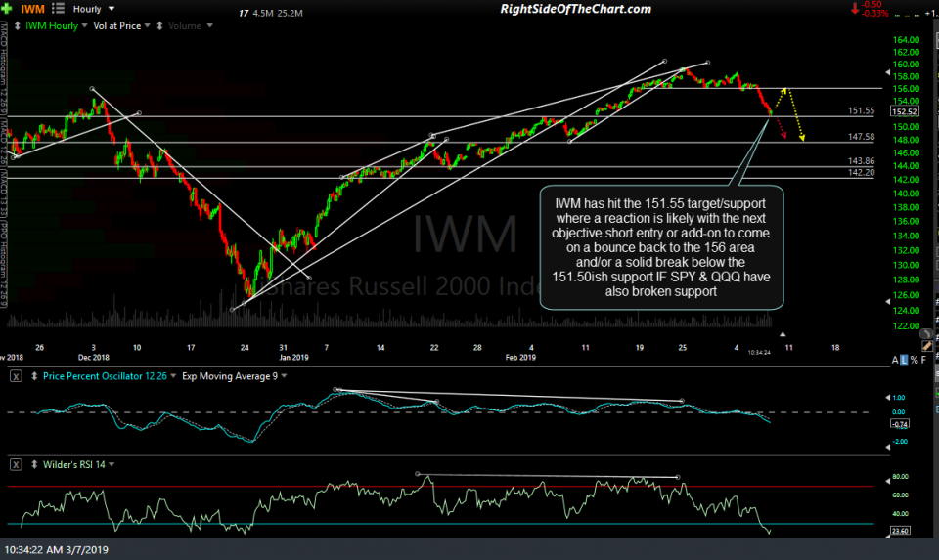Screen dimensions: 939x560
Task: Click the IWM ticker symbol field
Action: click(x=33, y=9)
